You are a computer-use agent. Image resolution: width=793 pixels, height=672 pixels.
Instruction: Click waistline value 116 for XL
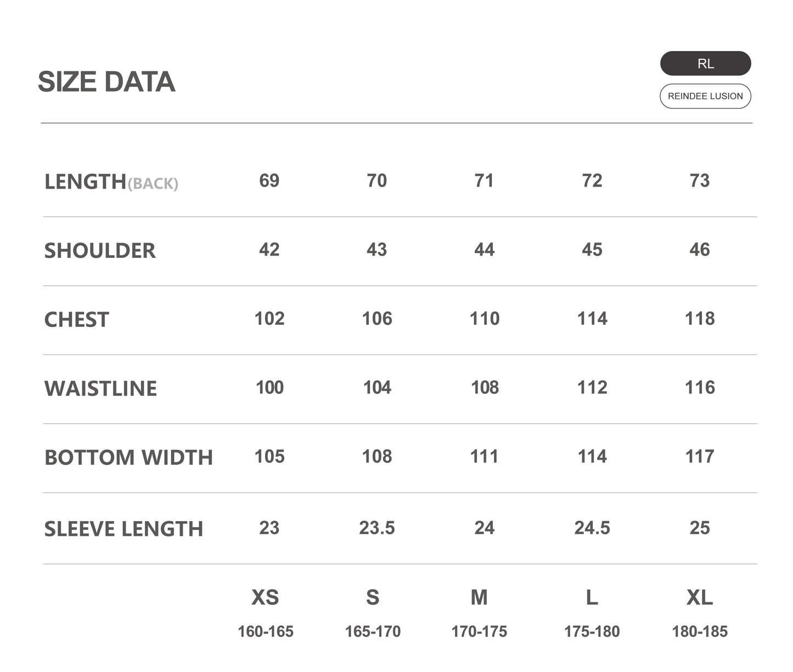[x=700, y=388]
